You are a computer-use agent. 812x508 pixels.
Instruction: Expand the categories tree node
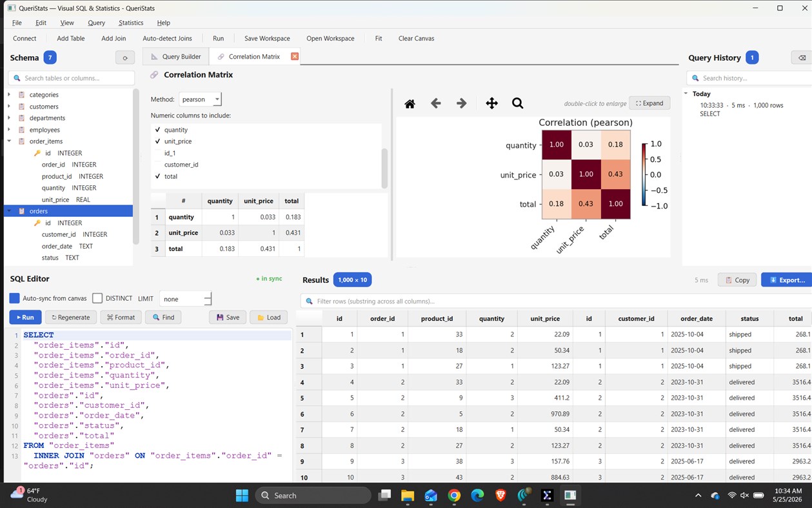point(9,95)
